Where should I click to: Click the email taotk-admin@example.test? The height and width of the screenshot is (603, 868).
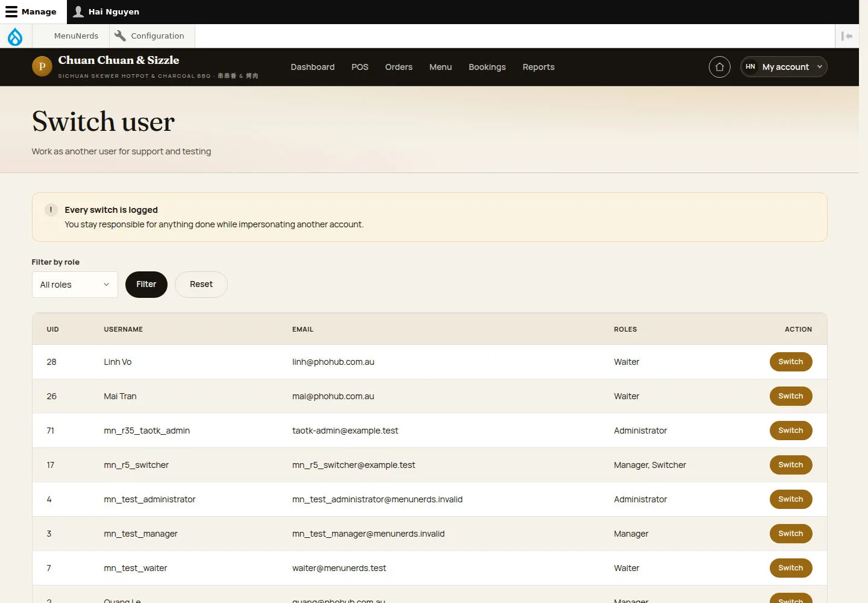[x=345, y=431]
